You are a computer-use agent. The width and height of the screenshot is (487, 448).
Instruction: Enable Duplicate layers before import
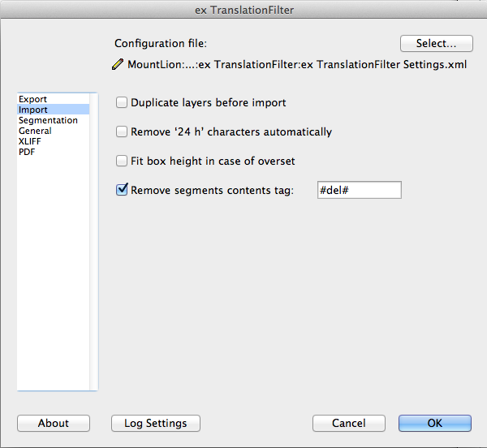122,102
